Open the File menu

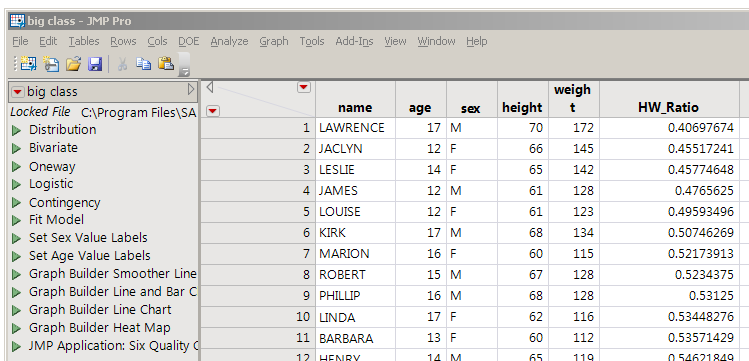20,41
